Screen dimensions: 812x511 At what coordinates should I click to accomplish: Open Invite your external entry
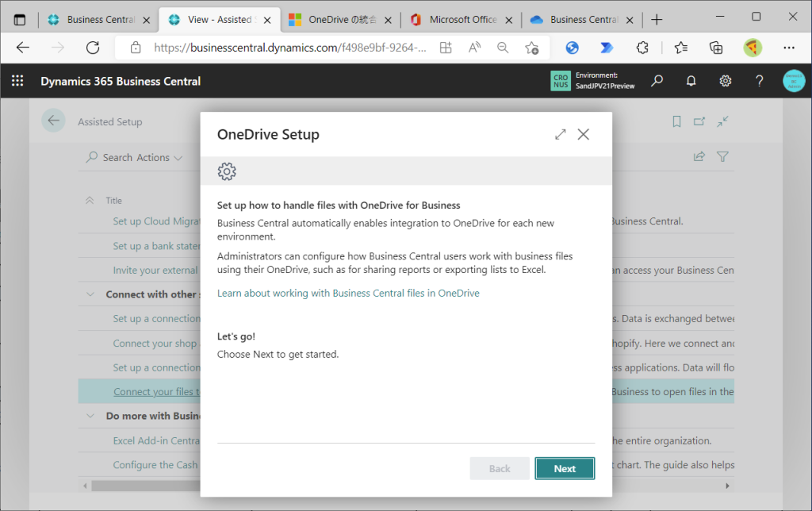[x=155, y=270]
